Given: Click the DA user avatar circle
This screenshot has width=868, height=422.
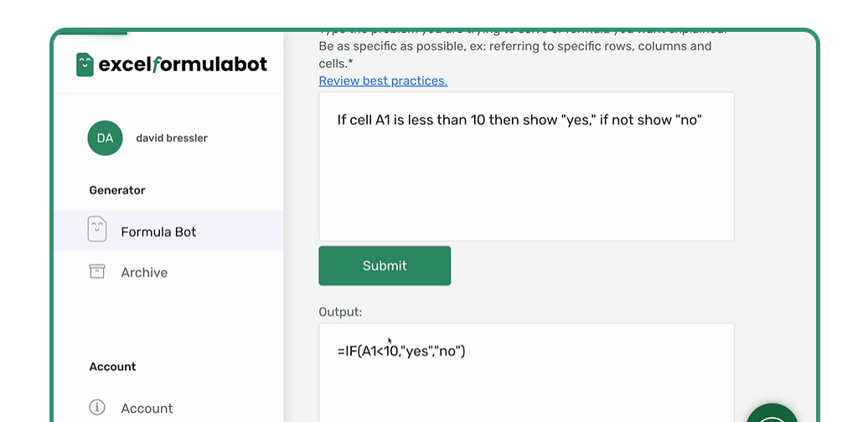Looking at the screenshot, I should [x=105, y=138].
